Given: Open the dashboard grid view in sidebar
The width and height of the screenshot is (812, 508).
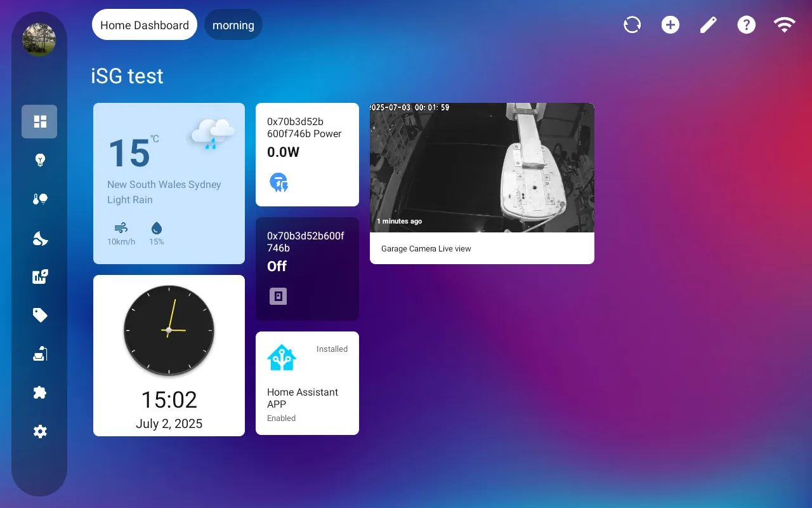Looking at the screenshot, I should click(39, 121).
